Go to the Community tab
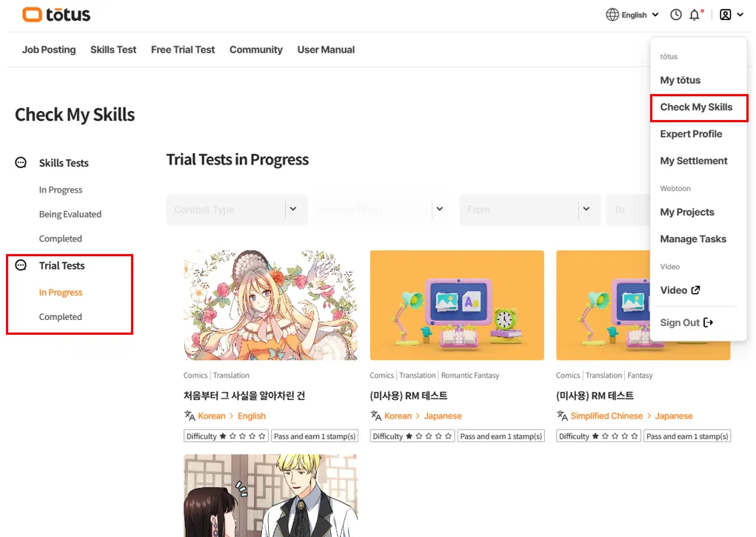Viewport: 756px width, 537px height. 256,50
